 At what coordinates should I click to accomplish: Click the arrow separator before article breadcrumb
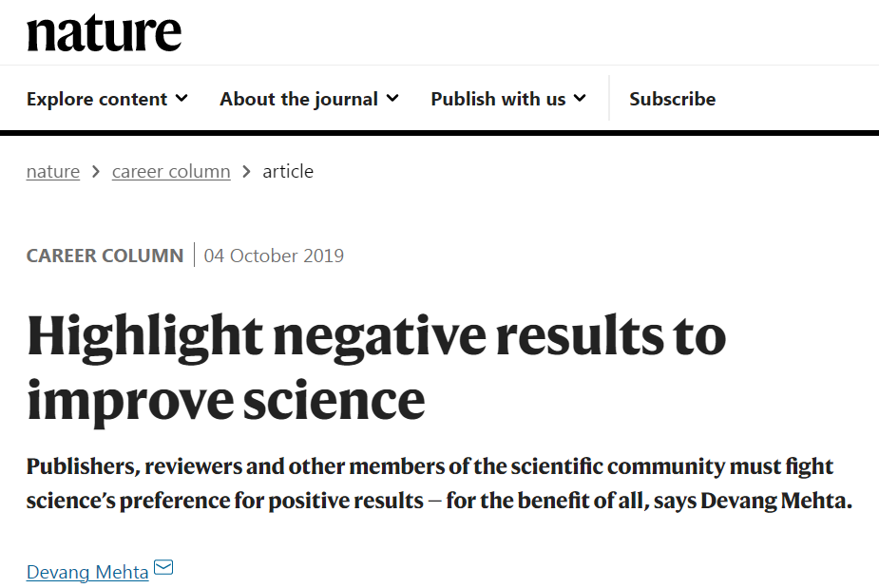246,172
